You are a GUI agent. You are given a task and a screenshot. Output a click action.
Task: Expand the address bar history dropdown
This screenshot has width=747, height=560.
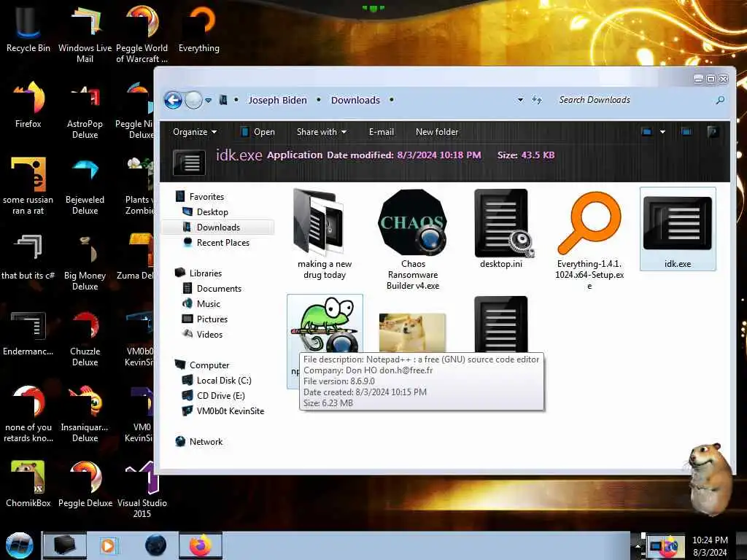pyautogui.click(x=520, y=99)
